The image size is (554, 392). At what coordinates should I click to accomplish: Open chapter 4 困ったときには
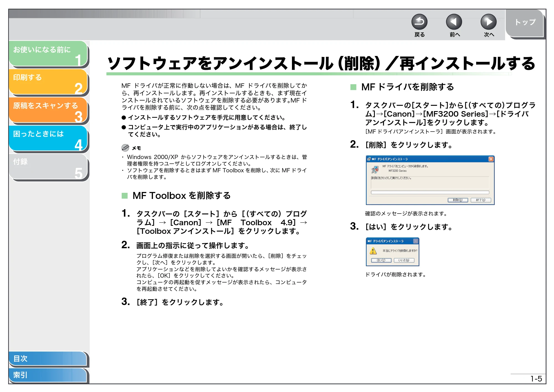tap(48, 138)
